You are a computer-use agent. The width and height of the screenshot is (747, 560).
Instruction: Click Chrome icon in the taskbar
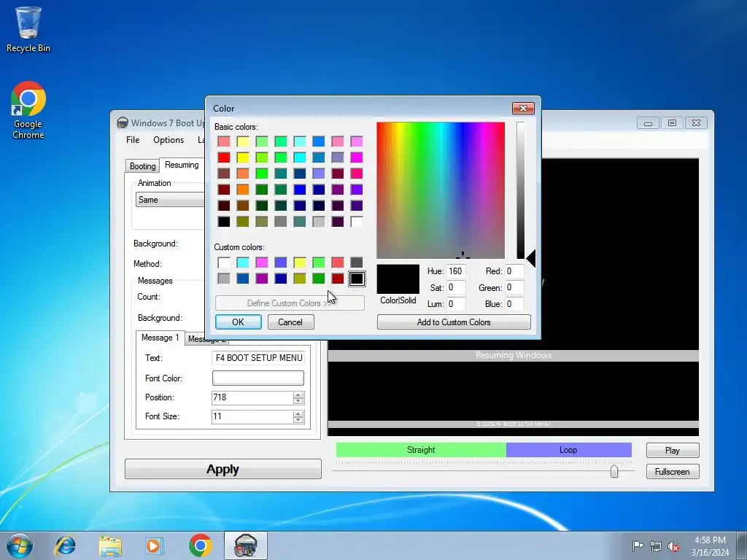pyautogui.click(x=200, y=545)
